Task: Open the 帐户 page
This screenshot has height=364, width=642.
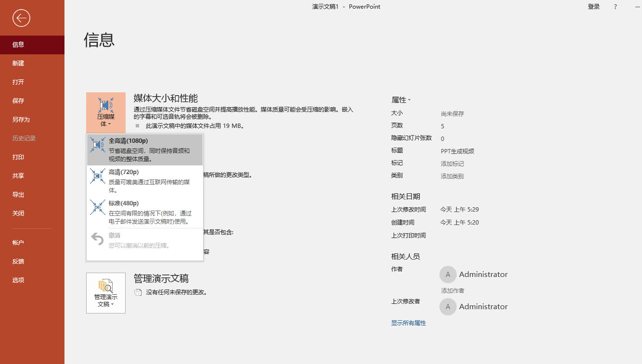Action: click(x=32, y=243)
